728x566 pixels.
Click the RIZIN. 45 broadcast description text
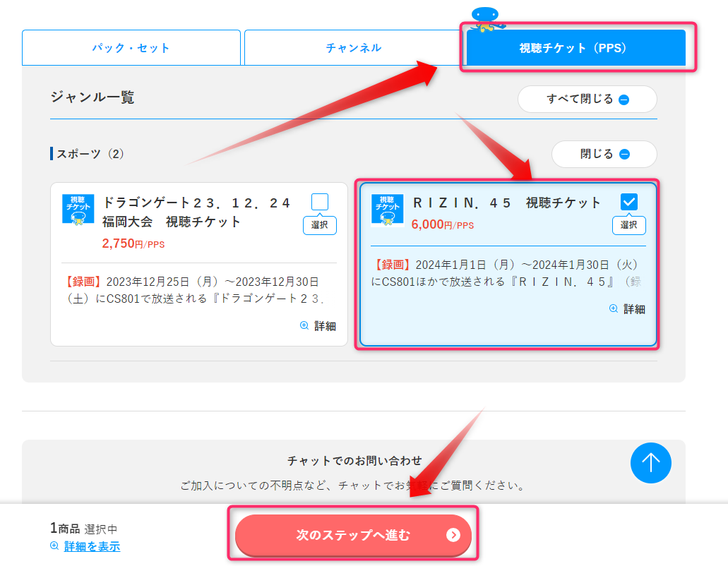click(x=506, y=273)
